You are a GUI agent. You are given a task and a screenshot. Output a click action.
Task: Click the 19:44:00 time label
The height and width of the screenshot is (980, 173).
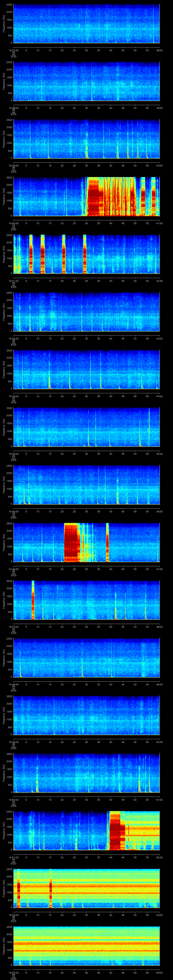click(x=13, y=454)
